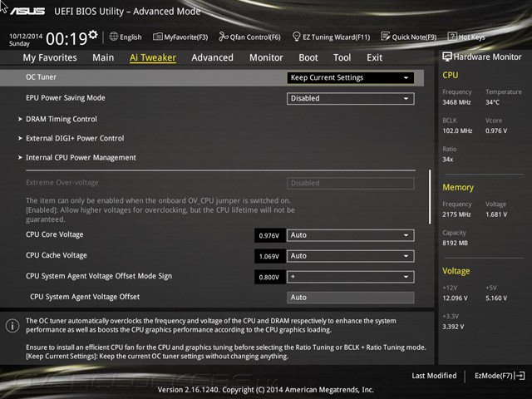Click the 0.800V system agent readout

pyautogui.click(x=269, y=277)
